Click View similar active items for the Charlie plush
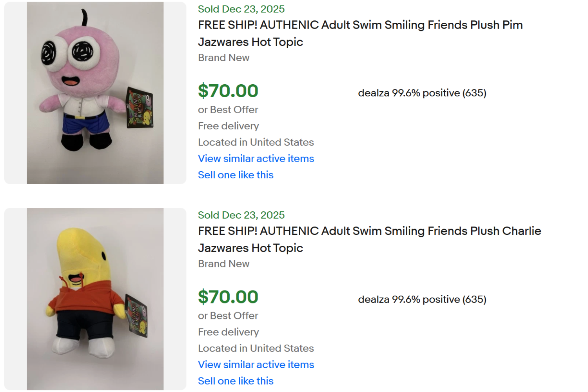The image size is (588, 392). click(x=256, y=365)
